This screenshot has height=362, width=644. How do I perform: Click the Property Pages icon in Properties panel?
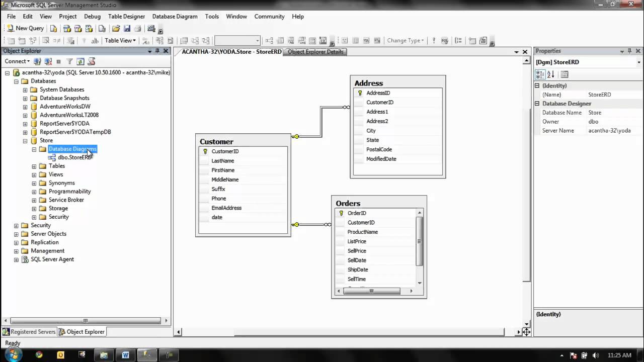coord(564,74)
